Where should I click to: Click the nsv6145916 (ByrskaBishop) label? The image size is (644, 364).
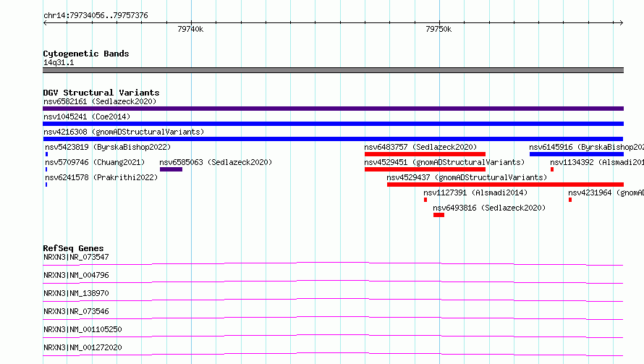coord(587,147)
